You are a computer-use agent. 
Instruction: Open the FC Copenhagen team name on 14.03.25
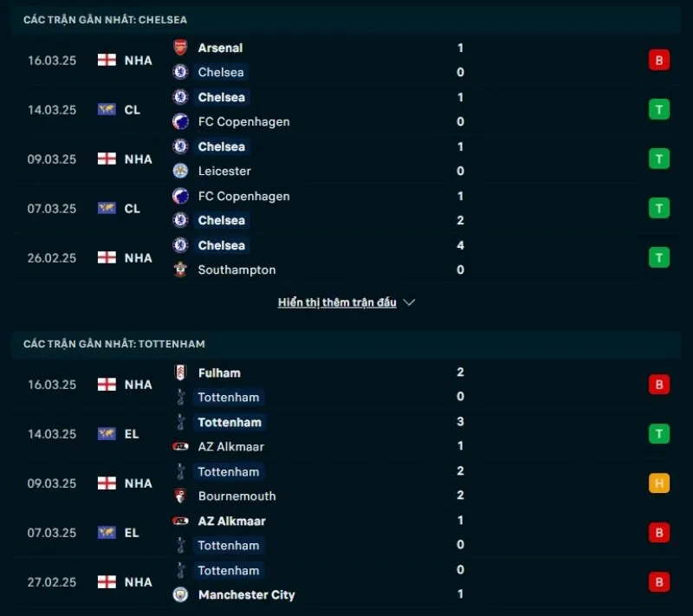click(243, 121)
